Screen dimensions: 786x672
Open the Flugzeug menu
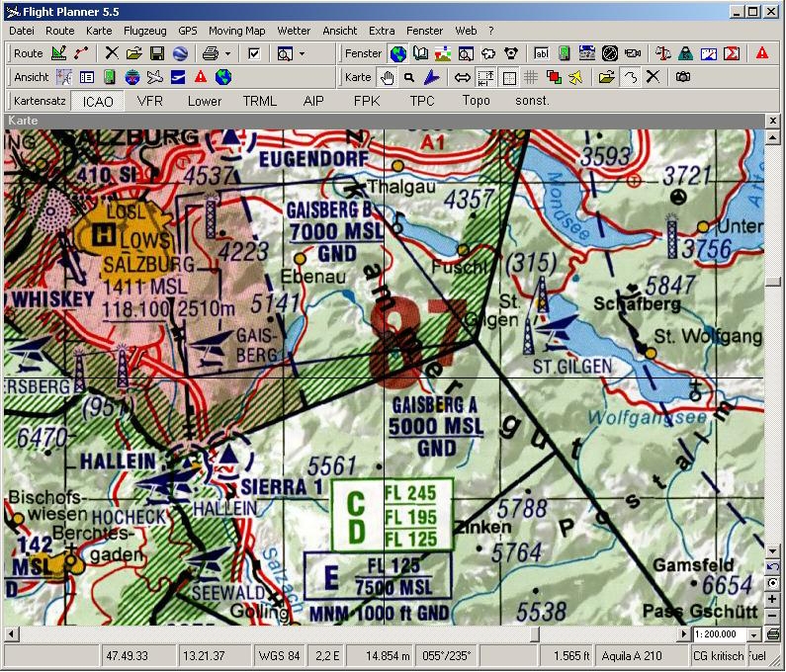click(x=145, y=31)
